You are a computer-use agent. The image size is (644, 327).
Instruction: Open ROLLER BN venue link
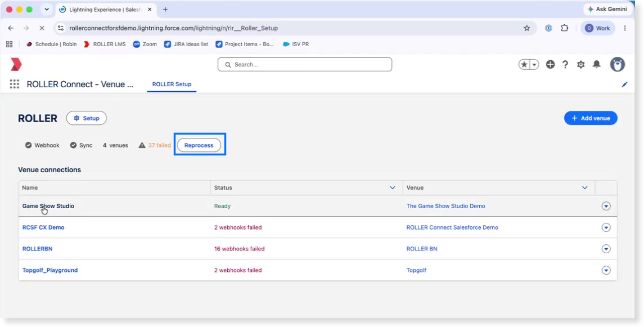422,249
